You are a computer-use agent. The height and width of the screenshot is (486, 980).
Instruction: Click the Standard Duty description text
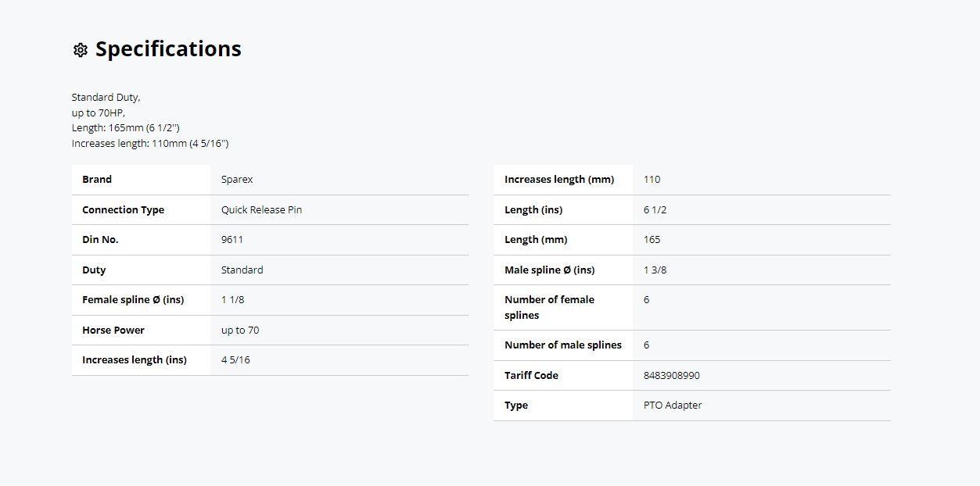pos(106,98)
